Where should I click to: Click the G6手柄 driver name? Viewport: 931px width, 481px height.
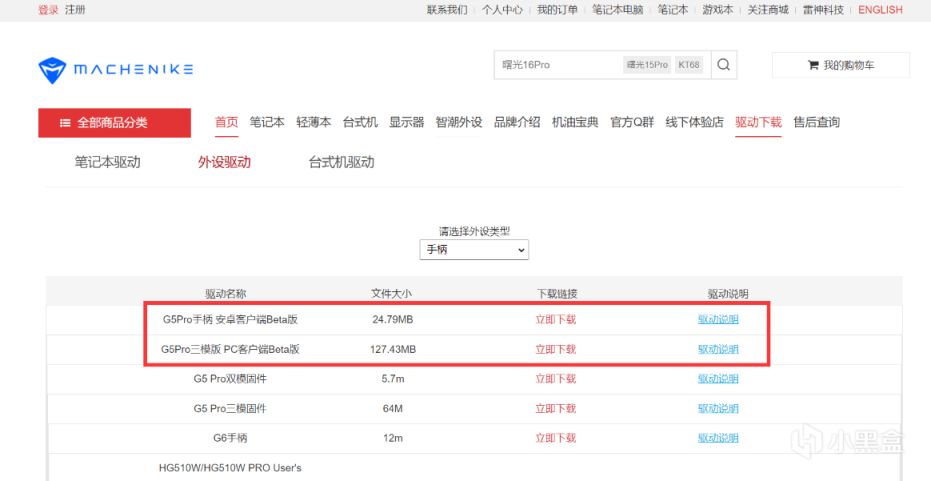tap(230, 438)
